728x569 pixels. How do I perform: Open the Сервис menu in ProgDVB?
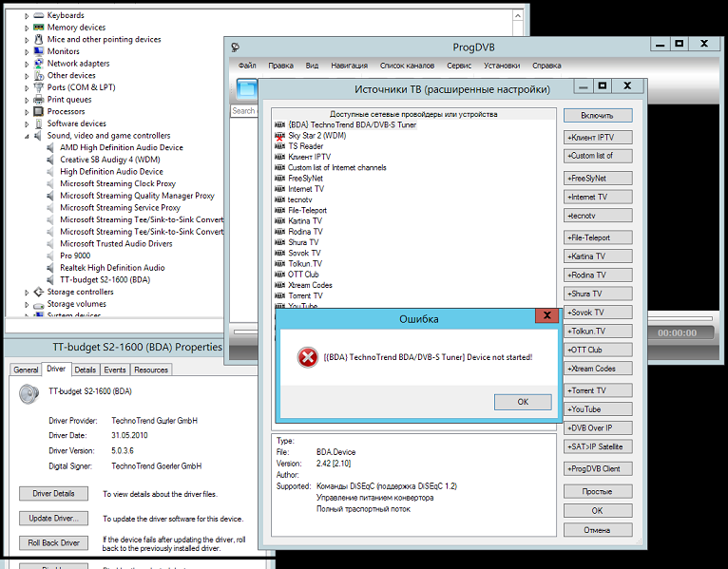(459, 66)
